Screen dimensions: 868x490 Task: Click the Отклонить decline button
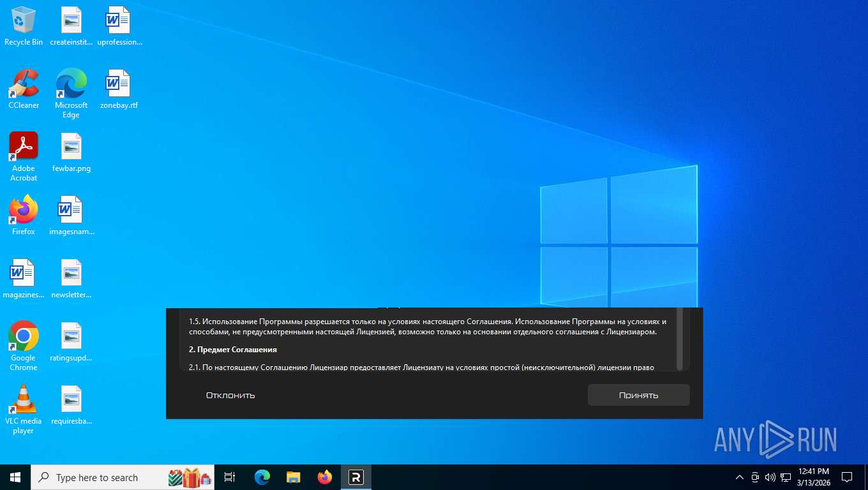click(x=230, y=395)
